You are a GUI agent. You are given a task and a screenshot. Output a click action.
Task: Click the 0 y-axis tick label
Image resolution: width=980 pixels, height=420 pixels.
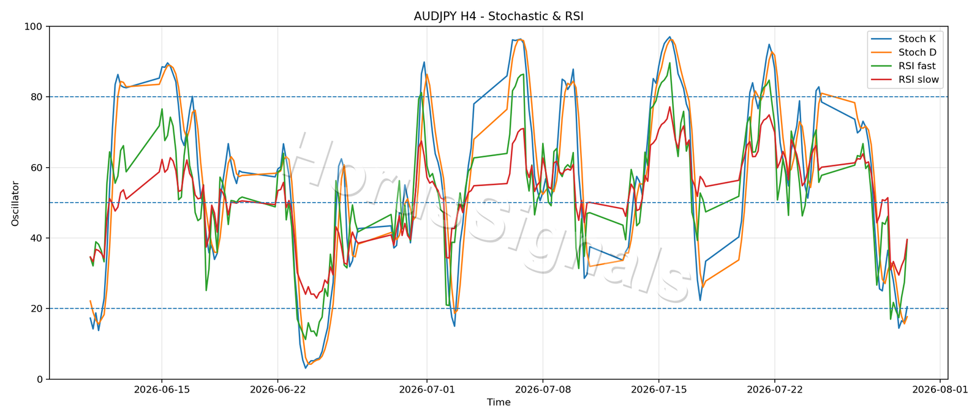coord(40,380)
